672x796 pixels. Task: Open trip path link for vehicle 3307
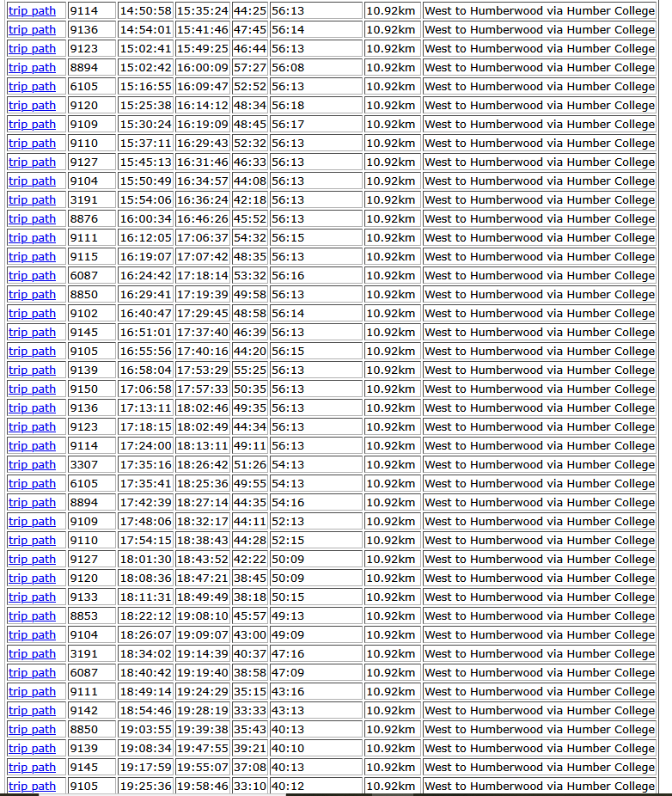point(32,465)
